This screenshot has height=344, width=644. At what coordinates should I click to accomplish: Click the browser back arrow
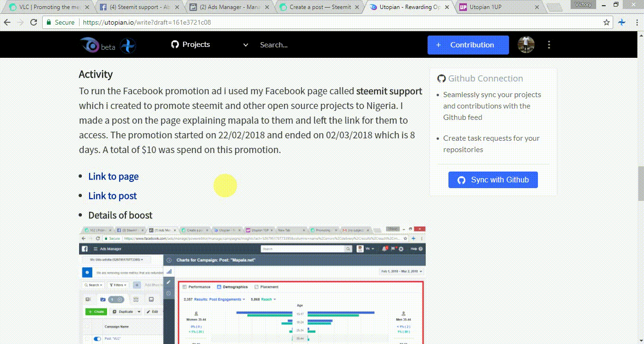pos(8,22)
